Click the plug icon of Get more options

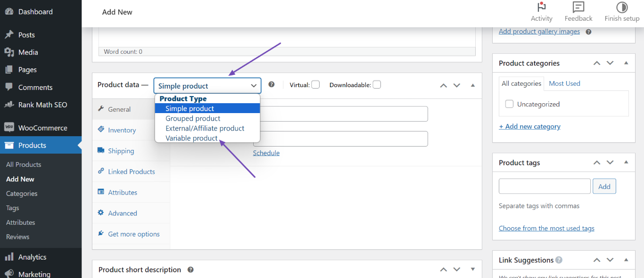point(100,233)
